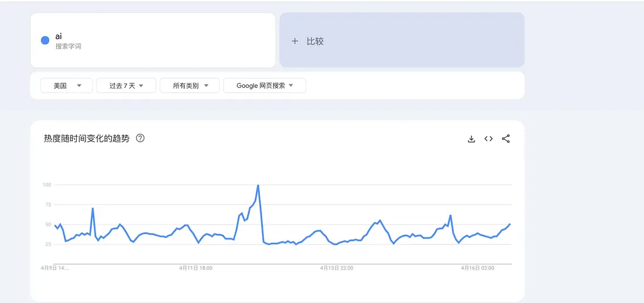Click the 搜索字词 label under ai
644x303 pixels.
point(68,46)
